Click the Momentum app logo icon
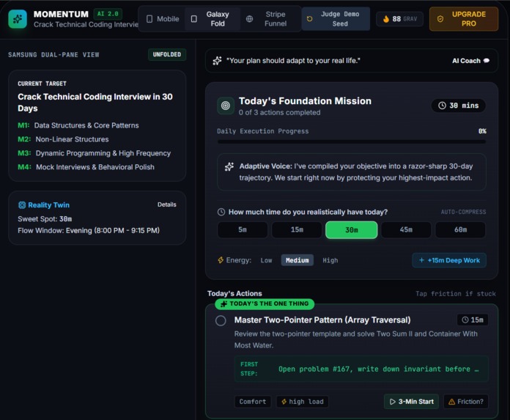The height and width of the screenshot is (420, 510). point(18,19)
